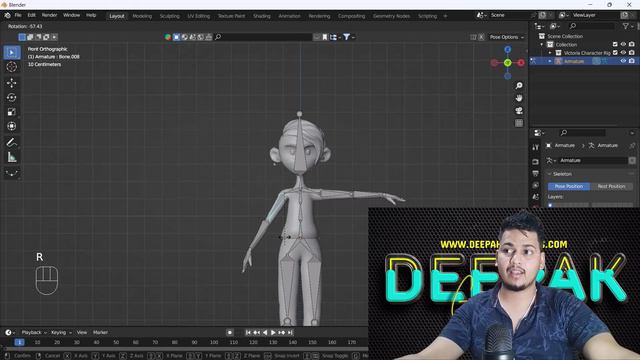Open the Render properties tab icon
Viewport: 640px width, 360px height.
point(536,162)
